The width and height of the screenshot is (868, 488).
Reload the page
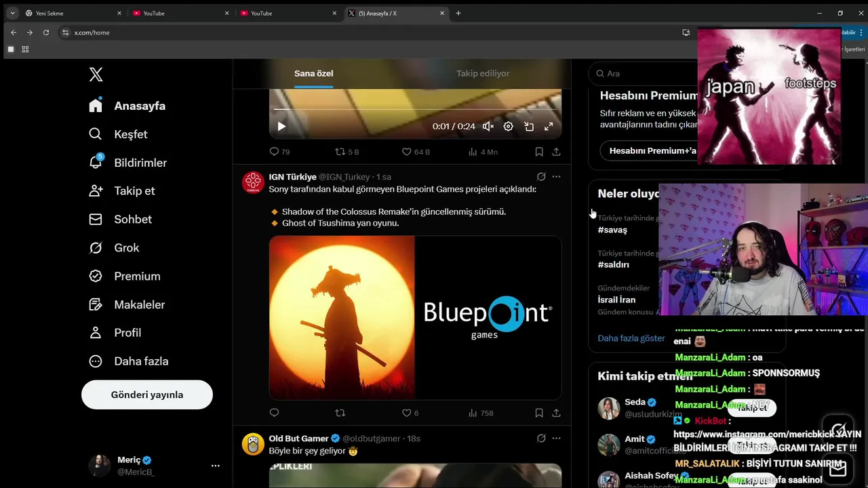[x=45, y=33]
